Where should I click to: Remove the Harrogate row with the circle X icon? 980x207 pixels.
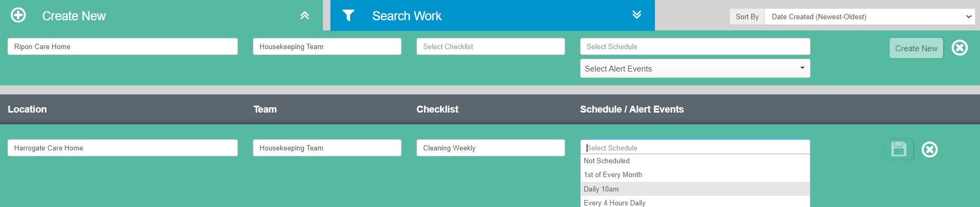(930, 149)
